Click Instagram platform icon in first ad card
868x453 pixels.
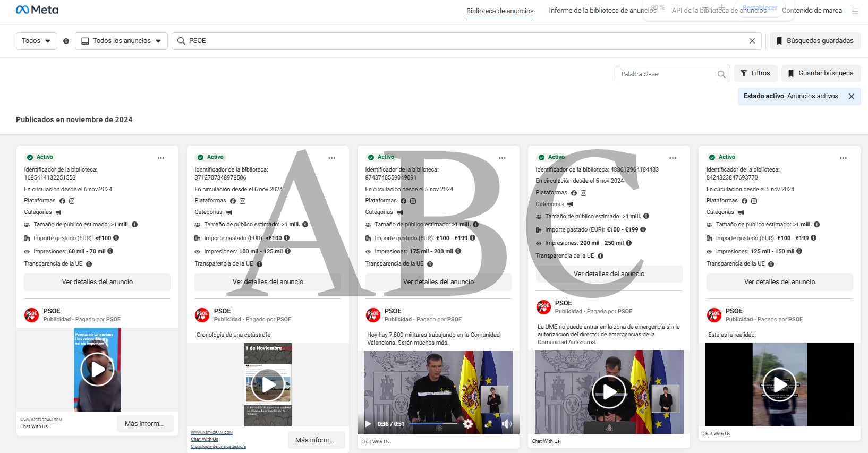click(x=72, y=201)
